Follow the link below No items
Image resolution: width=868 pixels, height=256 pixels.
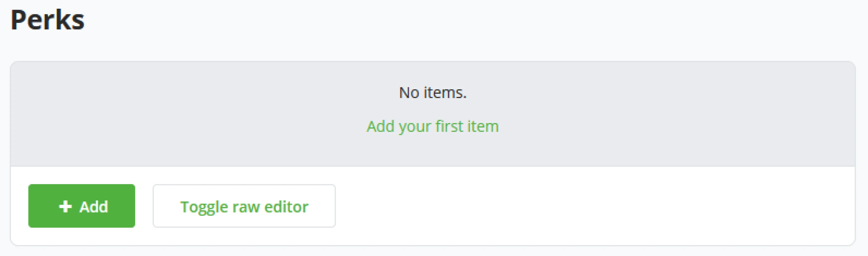(432, 127)
